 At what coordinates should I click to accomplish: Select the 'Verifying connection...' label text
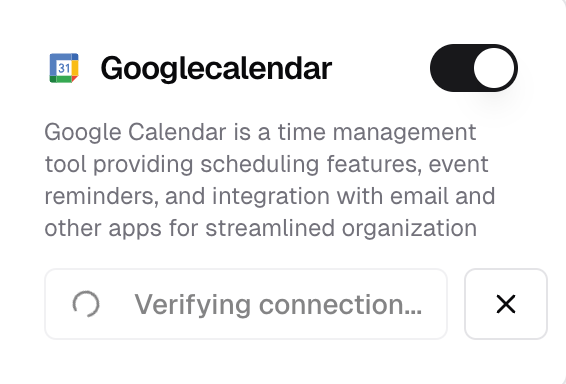point(278,305)
